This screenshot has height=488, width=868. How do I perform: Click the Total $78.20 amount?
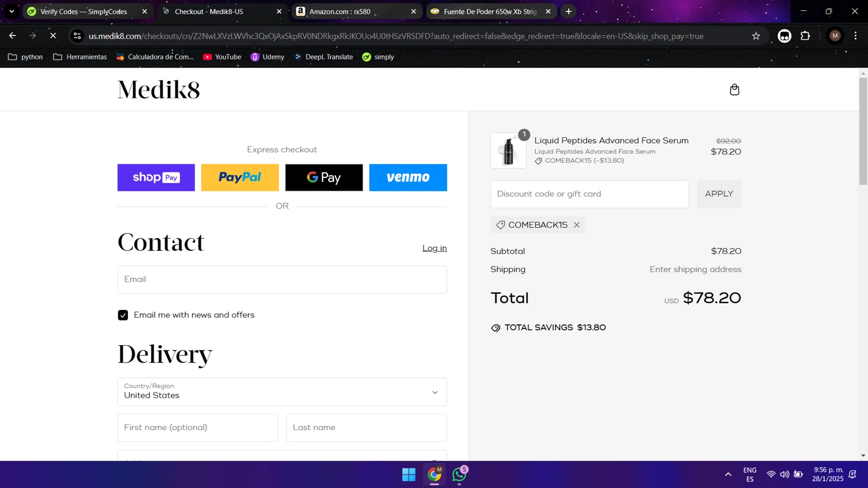(x=712, y=298)
